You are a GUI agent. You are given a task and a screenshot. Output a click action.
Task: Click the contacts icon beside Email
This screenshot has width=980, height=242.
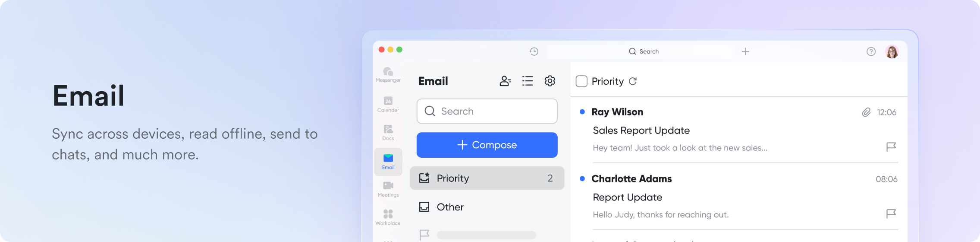[505, 81]
